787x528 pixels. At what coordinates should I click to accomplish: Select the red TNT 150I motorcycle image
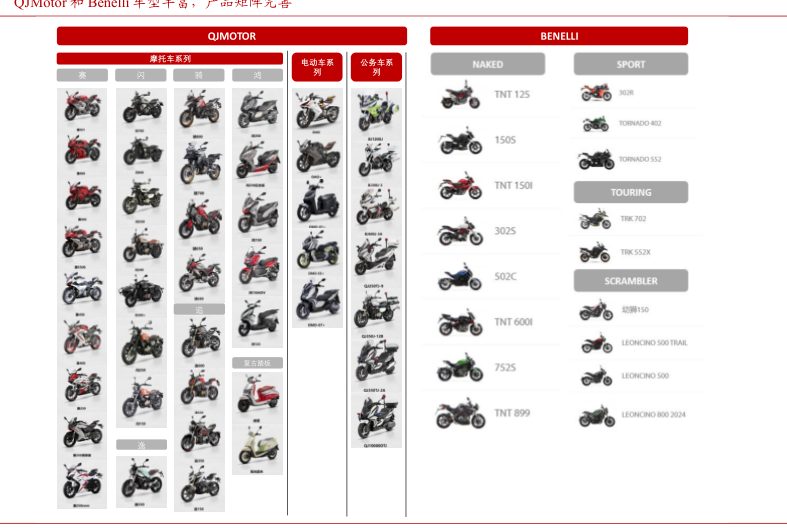460,186
